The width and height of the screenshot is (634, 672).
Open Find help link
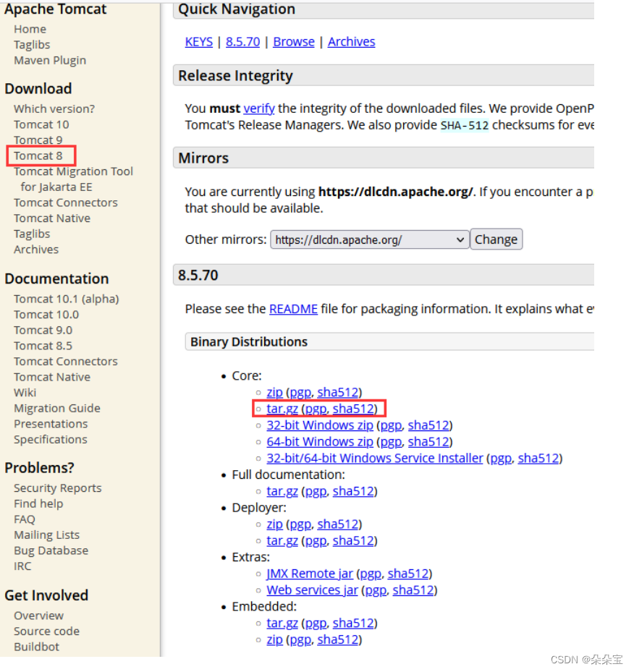click(x=38, y=503)
